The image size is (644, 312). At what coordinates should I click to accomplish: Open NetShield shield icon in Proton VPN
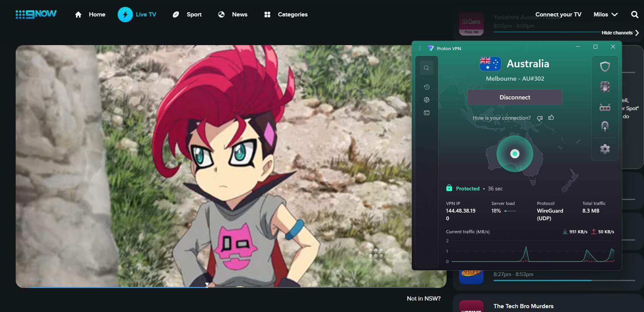605,67
